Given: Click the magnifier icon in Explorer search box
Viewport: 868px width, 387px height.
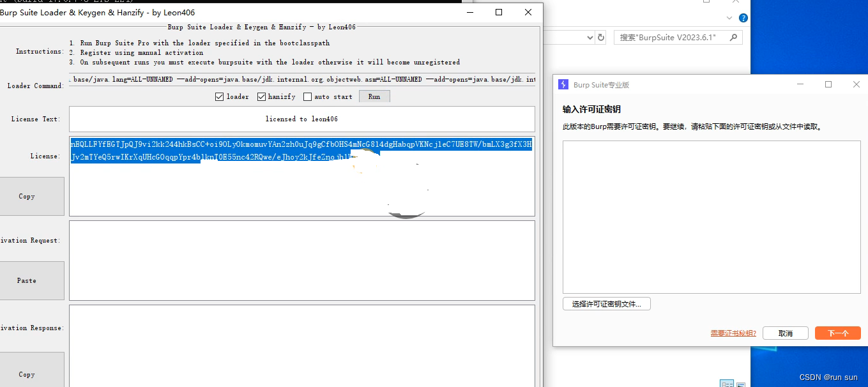Looking at the screenshot, I should (x=733, y=38).
